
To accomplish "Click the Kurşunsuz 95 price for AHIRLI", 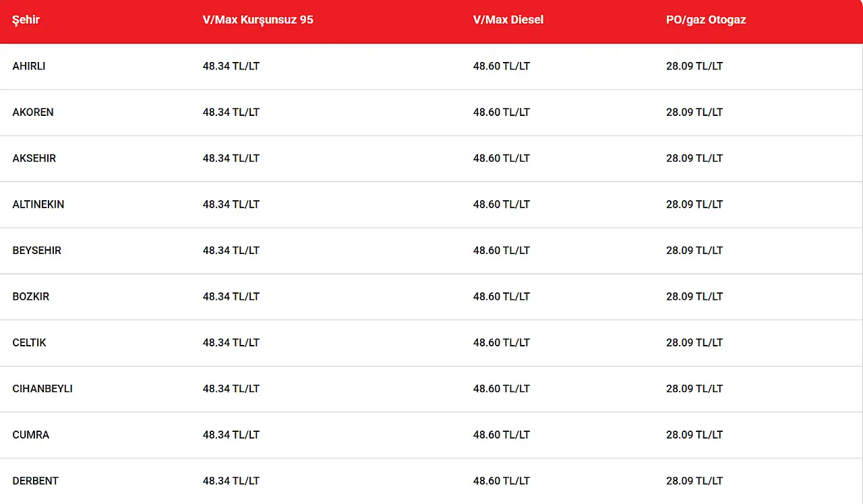I will coord(231,66).
